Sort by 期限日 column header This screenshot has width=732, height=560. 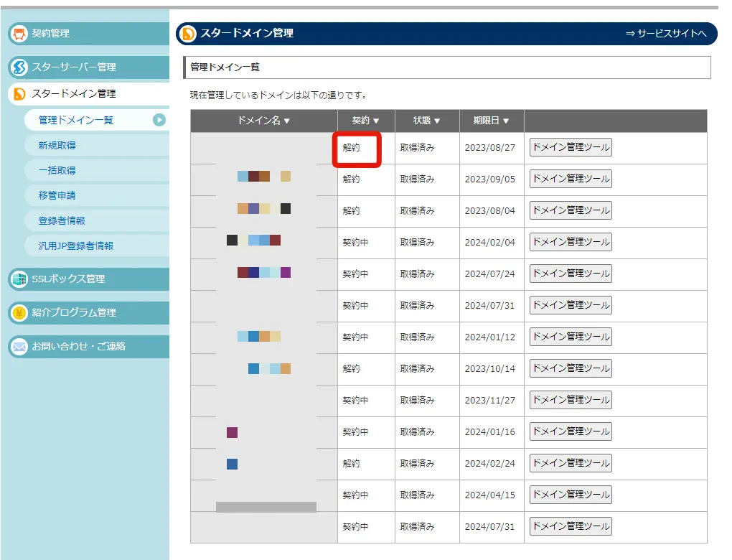(x=491, y=121)
